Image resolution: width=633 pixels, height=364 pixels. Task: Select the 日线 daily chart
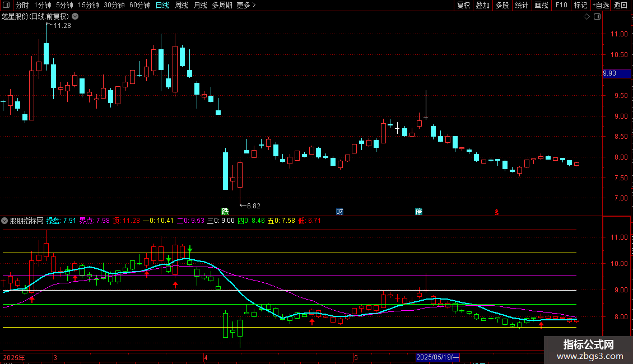pos(162,5)
